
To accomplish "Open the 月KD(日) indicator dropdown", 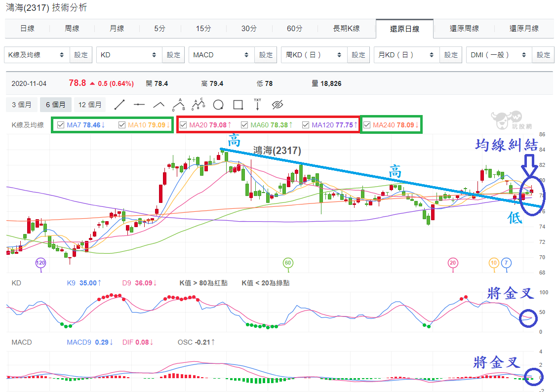I will 407,55.
